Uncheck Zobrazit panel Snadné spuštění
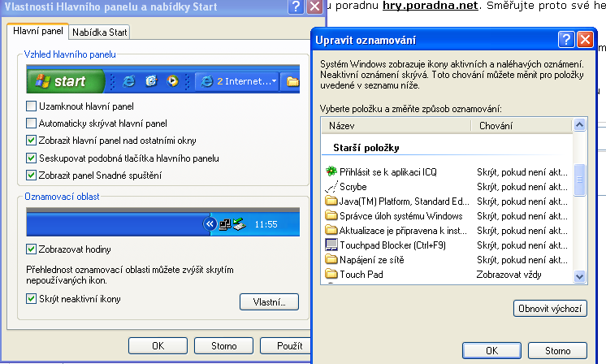 point(32,175)
